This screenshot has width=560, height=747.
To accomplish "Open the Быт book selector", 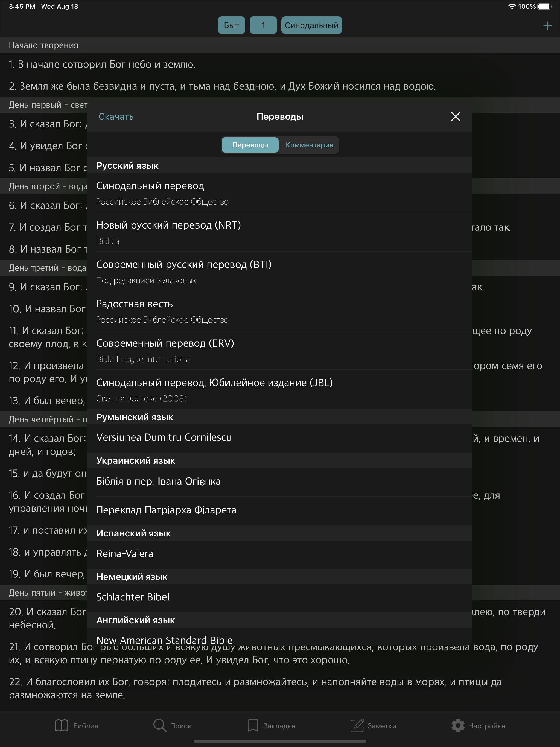I will point(231,25).
